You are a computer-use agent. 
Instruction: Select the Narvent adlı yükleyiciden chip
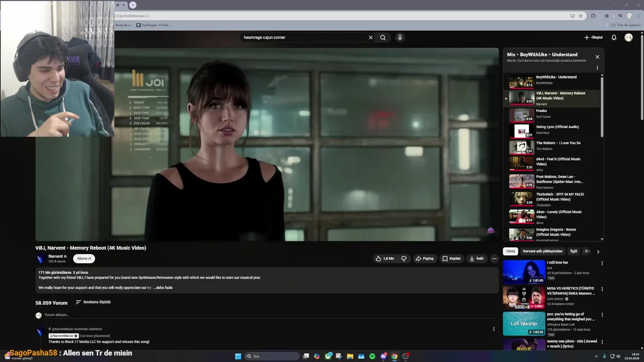click(x=542, y=251)
